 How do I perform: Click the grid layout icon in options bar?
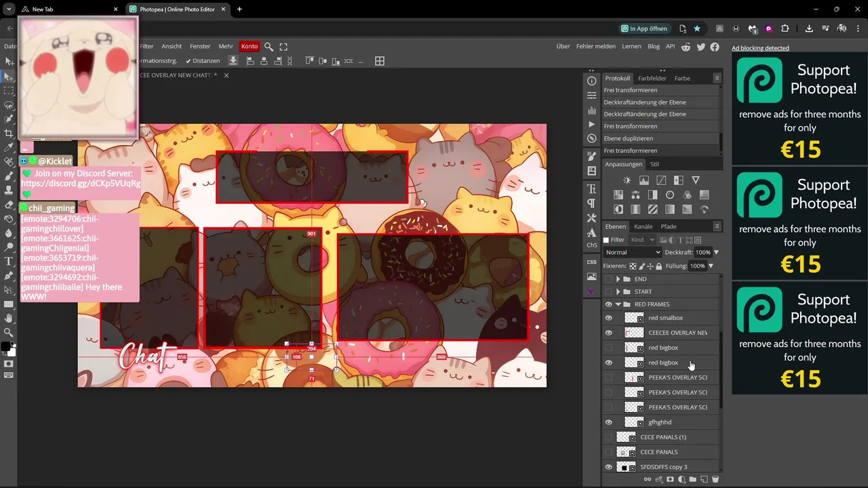380,61
